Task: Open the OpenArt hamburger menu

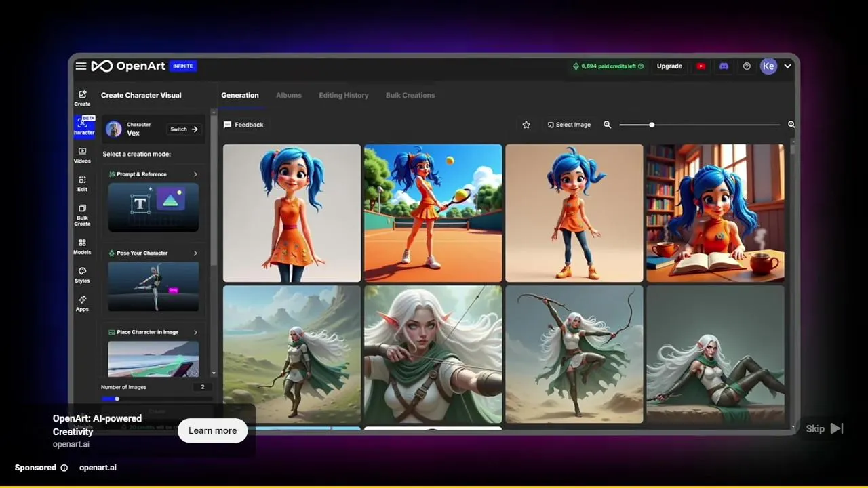Action: pyautogui.click(x=81, y=66)
